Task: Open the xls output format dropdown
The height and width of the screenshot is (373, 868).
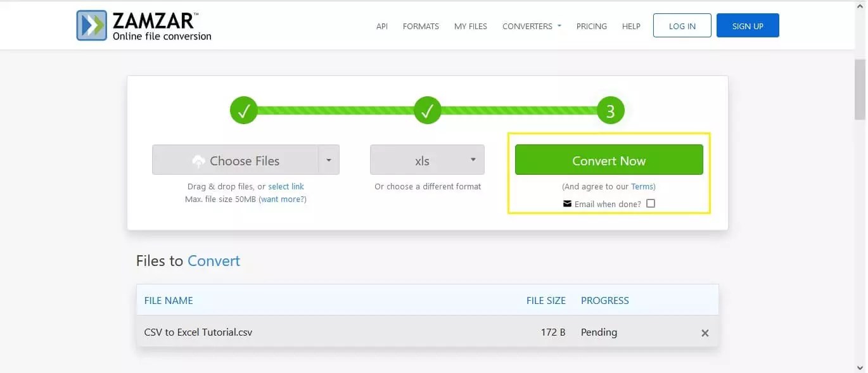Action: pos(473,160)
